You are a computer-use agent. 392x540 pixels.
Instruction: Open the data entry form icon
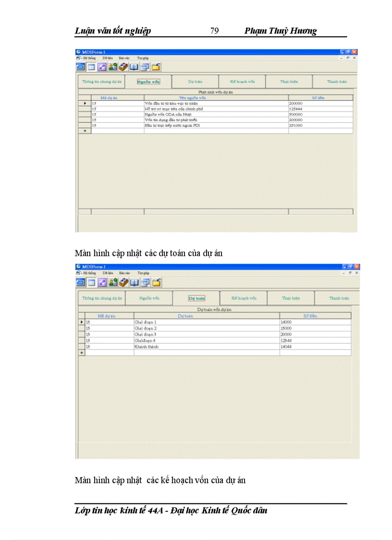[x=91, y=67]
